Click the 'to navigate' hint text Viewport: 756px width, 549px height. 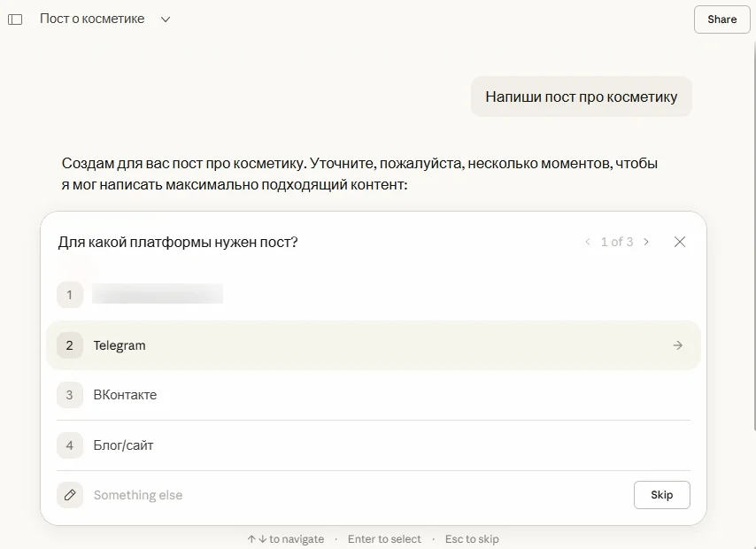296,539
